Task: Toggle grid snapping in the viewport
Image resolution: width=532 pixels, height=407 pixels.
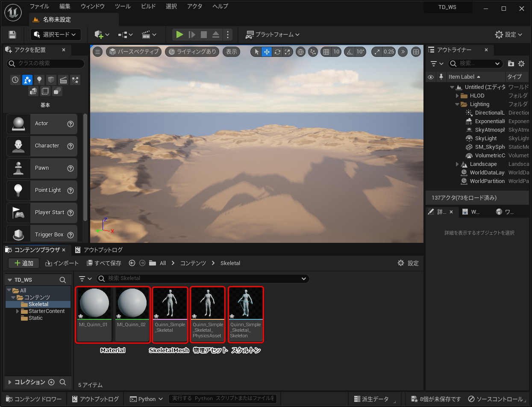Action: pyautogui.click(x=326, y=52)
